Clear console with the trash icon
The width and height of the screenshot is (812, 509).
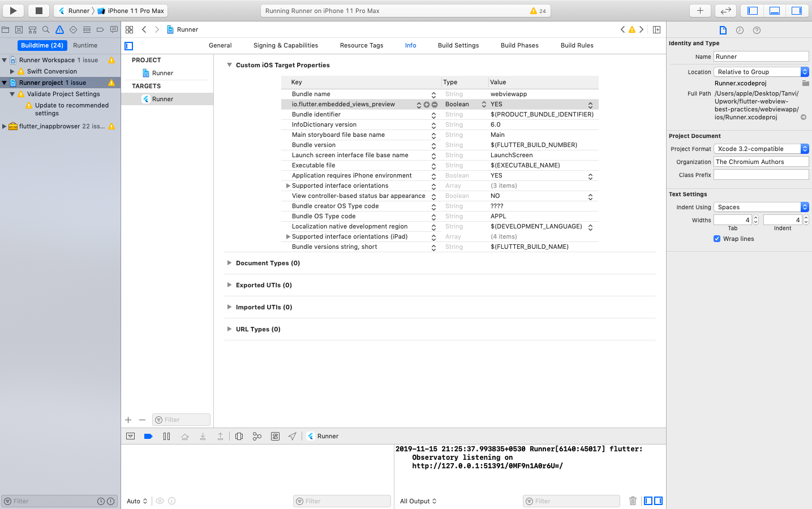click(633, 501)
